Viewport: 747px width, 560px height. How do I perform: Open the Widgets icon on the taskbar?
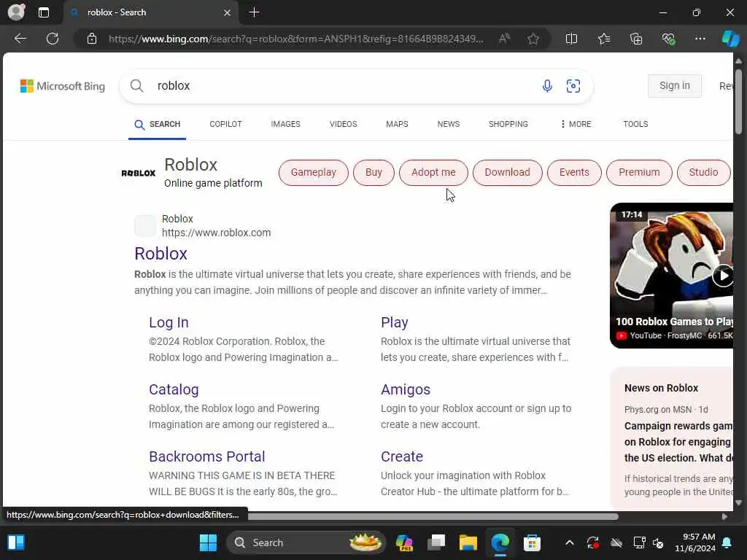pos(16,542)
